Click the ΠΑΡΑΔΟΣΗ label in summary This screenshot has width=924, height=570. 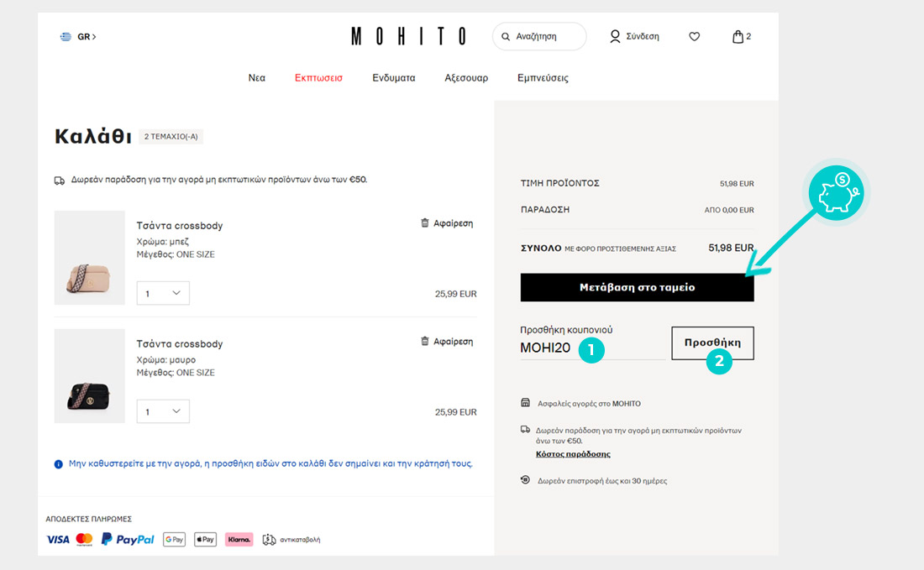pos(545,210)
